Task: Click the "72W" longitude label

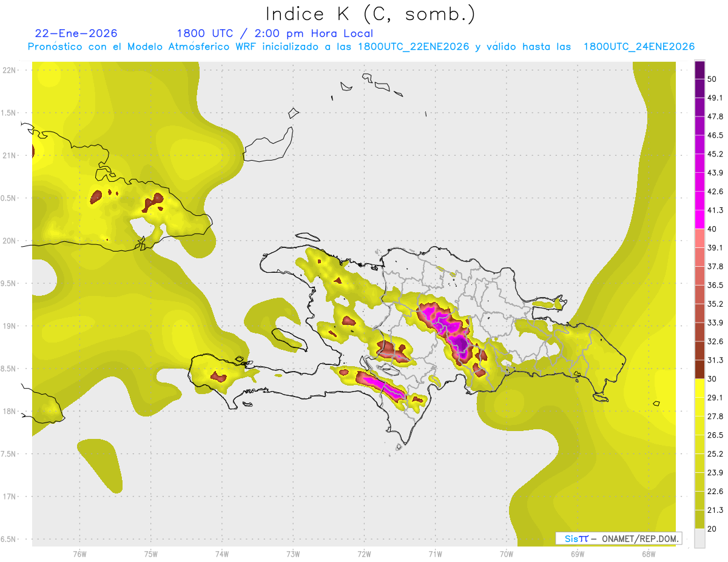Action: tap(364, 554)
